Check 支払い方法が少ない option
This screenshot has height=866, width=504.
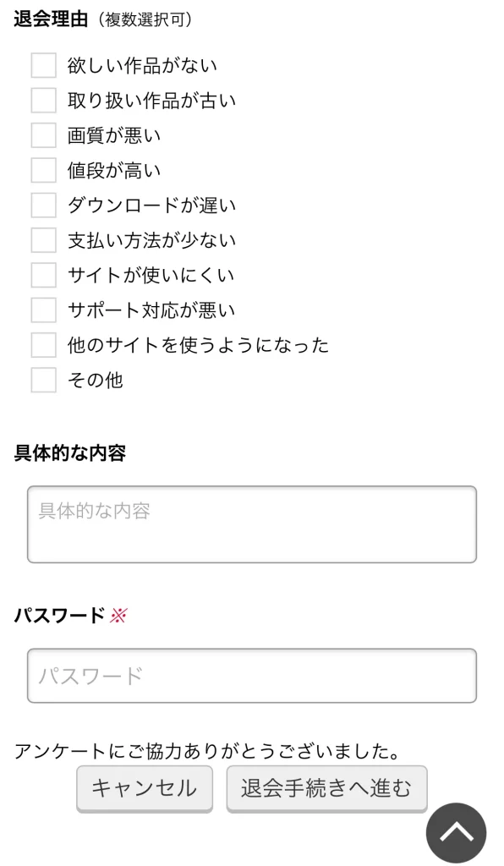point(41,240)
